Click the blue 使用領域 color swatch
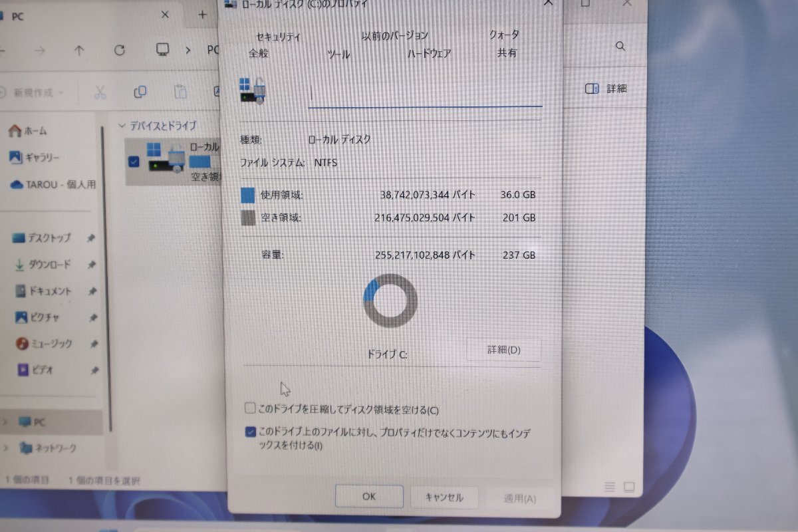Image resolution: width=798 pixels, height=532 pixels. click(x=247, y=195)
